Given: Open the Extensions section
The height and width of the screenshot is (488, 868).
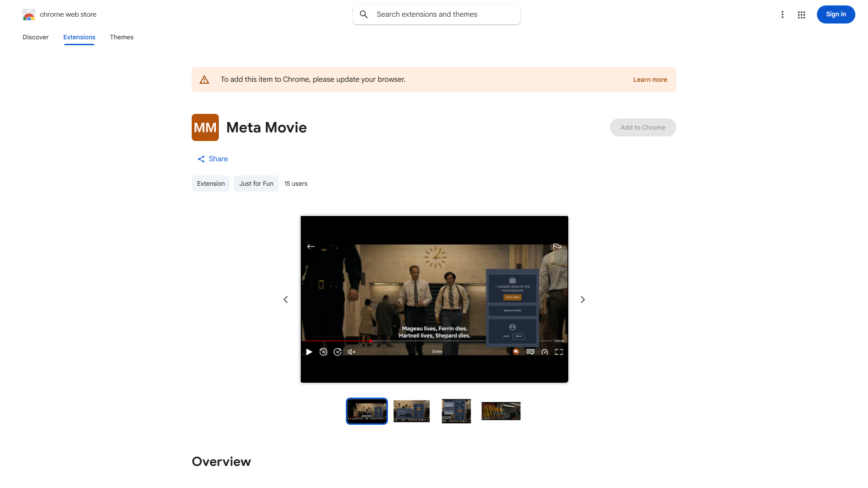Looking at the screenshot, I should (x=79, y=37).
